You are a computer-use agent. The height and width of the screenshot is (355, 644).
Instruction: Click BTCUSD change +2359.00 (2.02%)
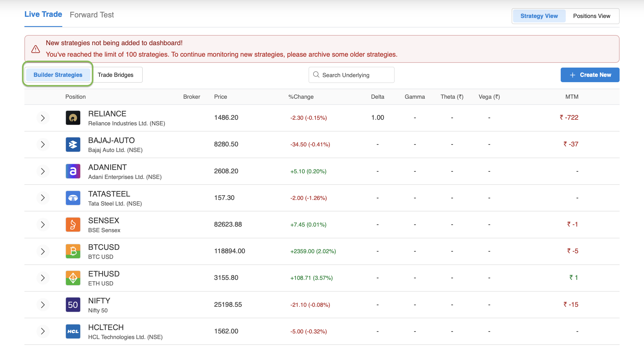click(313, 251)
